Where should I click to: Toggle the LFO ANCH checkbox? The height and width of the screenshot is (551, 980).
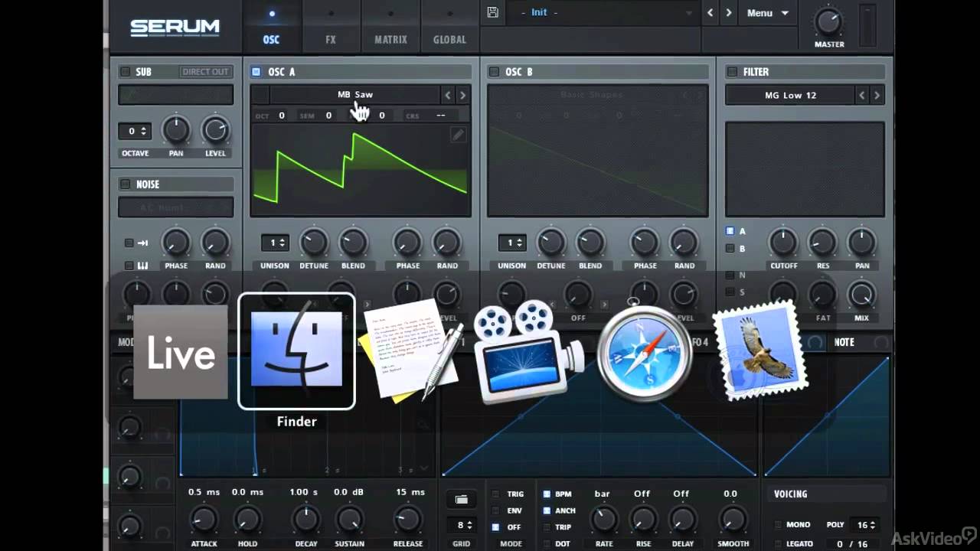click(x=546, y=510)
